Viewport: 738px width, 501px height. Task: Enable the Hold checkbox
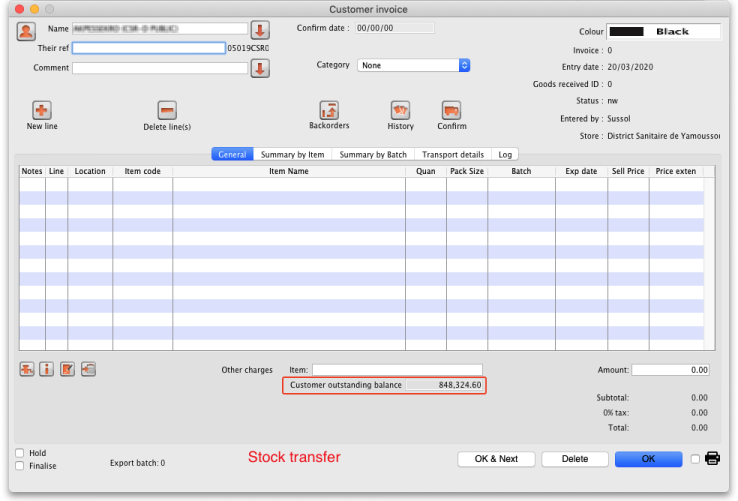(x=20, y=453)
